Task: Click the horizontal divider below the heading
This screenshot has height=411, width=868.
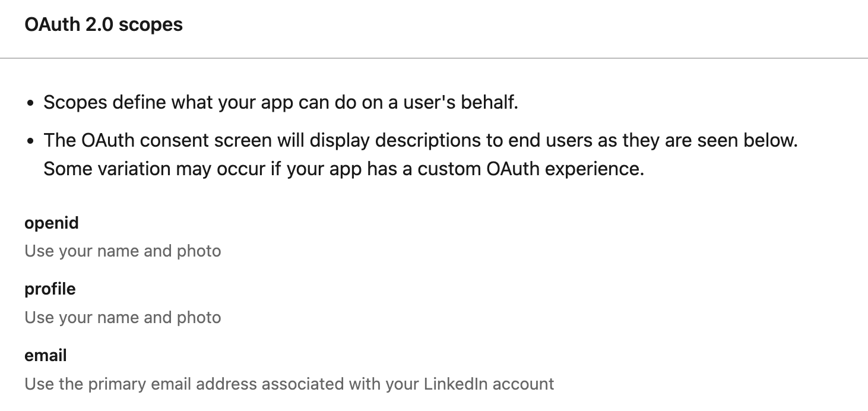Action: tap(434, 58)
